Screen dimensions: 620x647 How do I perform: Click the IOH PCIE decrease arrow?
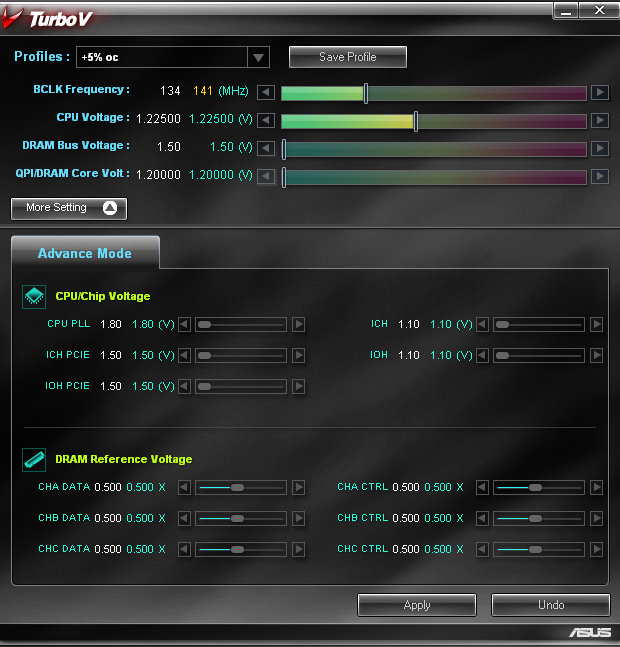coord(184,386)
